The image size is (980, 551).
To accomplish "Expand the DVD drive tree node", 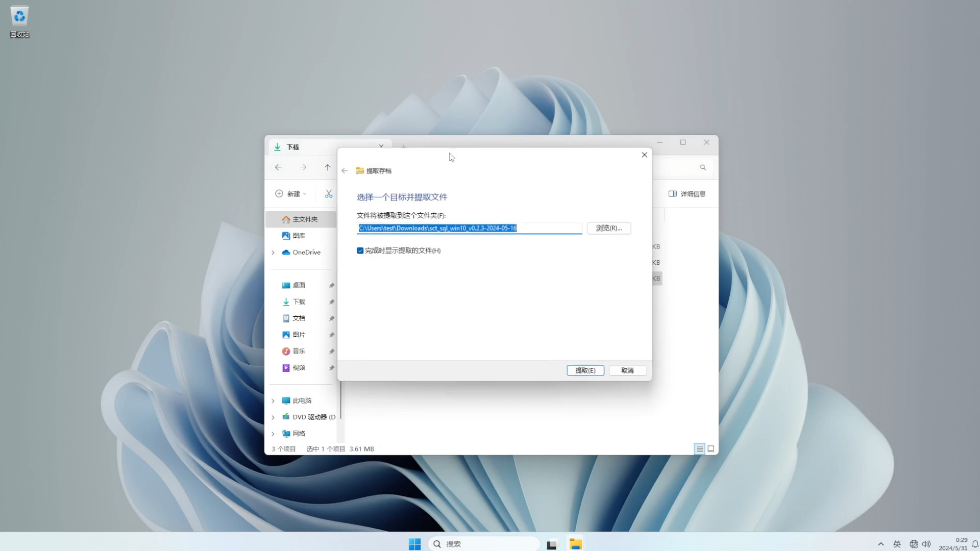I will 273,417.
